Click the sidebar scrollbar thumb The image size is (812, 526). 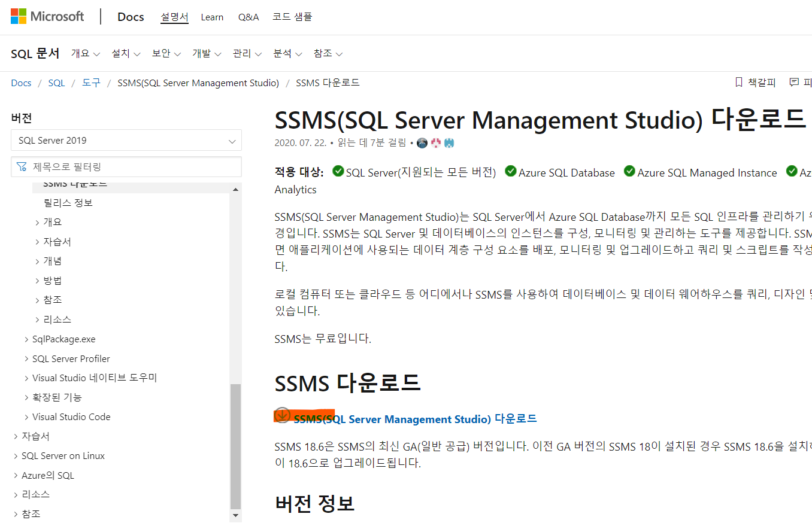click(x=235, y=446)
